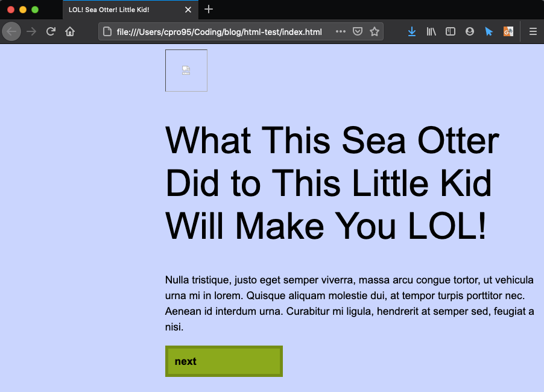
Task: Click the yellow minimize window button
Action: [x=23, y=10]
